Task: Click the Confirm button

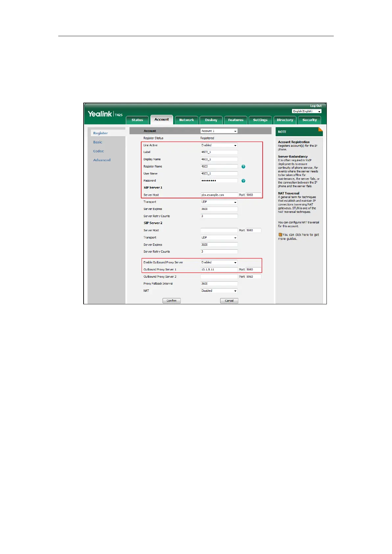Action: 171,301
